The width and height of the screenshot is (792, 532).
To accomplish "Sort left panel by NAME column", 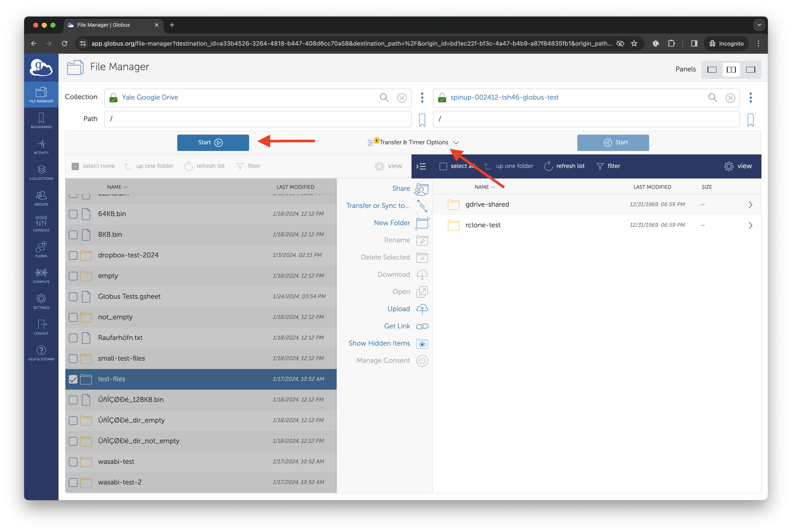I will click(117, 187).
